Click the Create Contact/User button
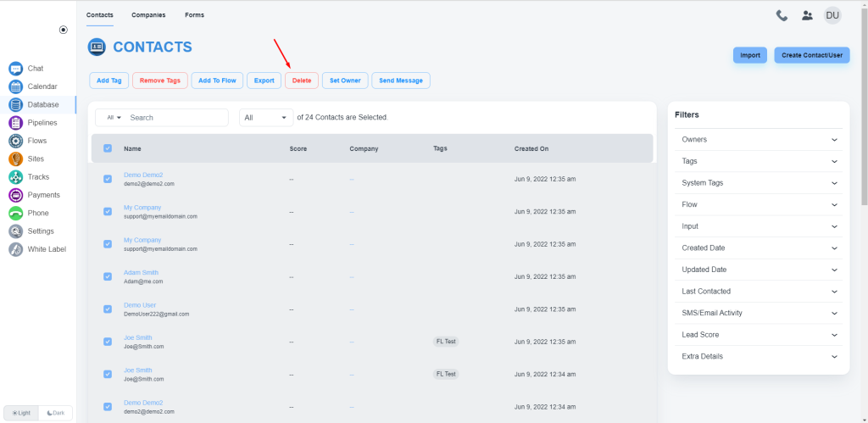 (x=811, y=55)
